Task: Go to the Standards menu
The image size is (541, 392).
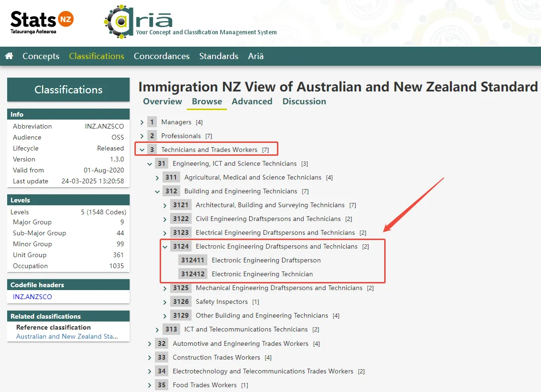Action: click(218, 56)
